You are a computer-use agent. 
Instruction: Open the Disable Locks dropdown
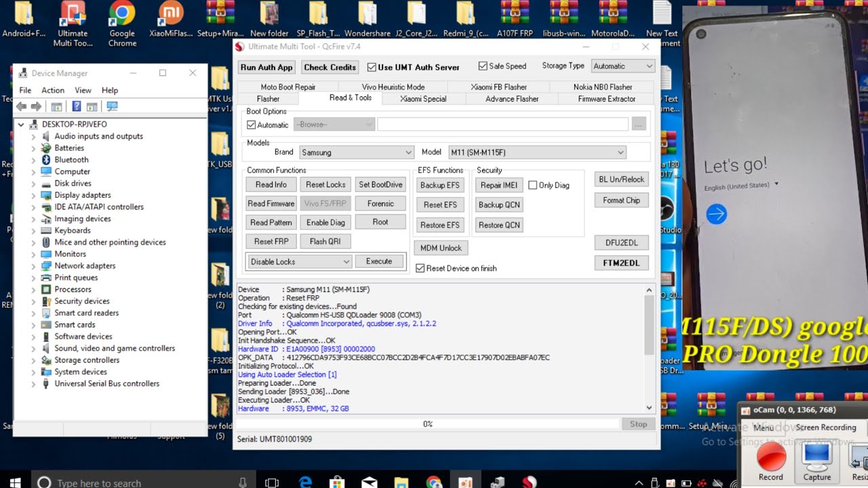(x=299, y=262)
